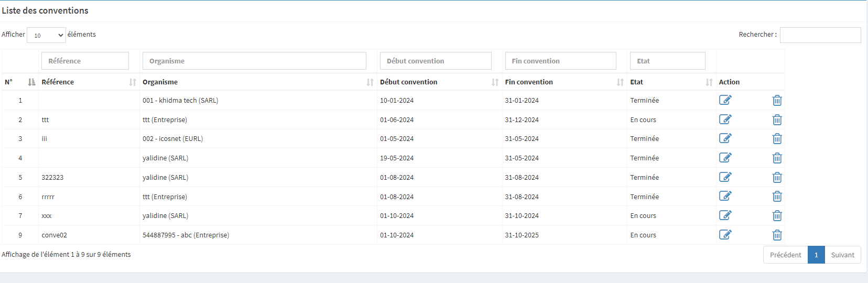
Task: Go to Précédent page
Action: point(785,255)
